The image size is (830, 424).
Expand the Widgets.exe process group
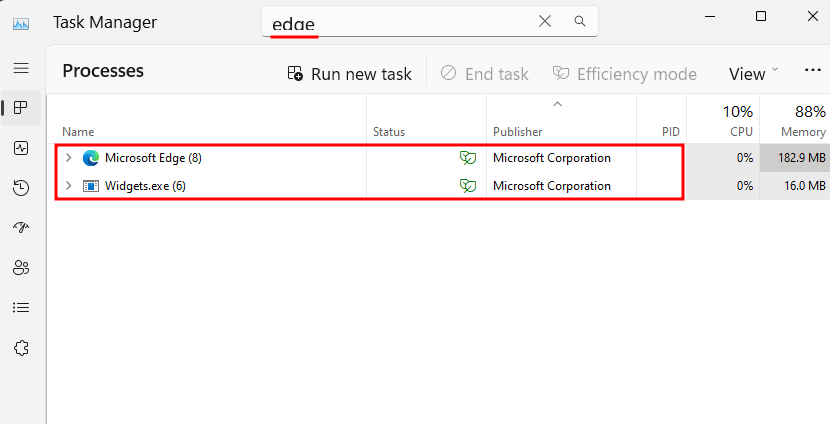(68, 186)
